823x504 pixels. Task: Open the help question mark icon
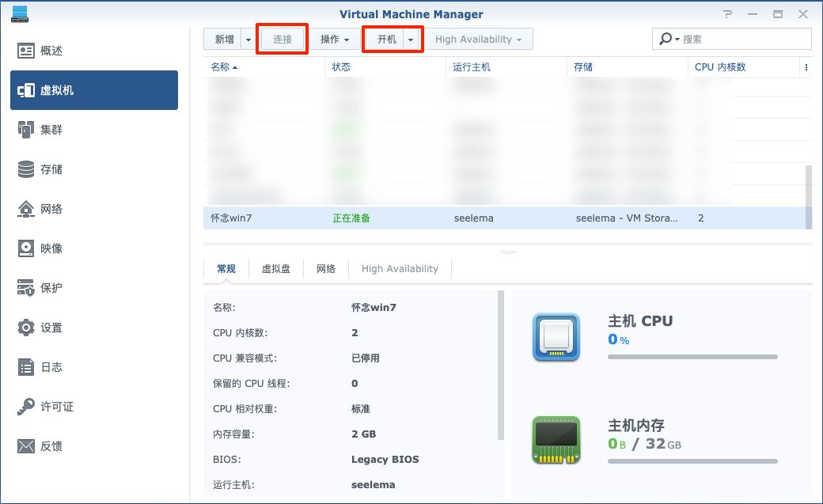[727, 14]
